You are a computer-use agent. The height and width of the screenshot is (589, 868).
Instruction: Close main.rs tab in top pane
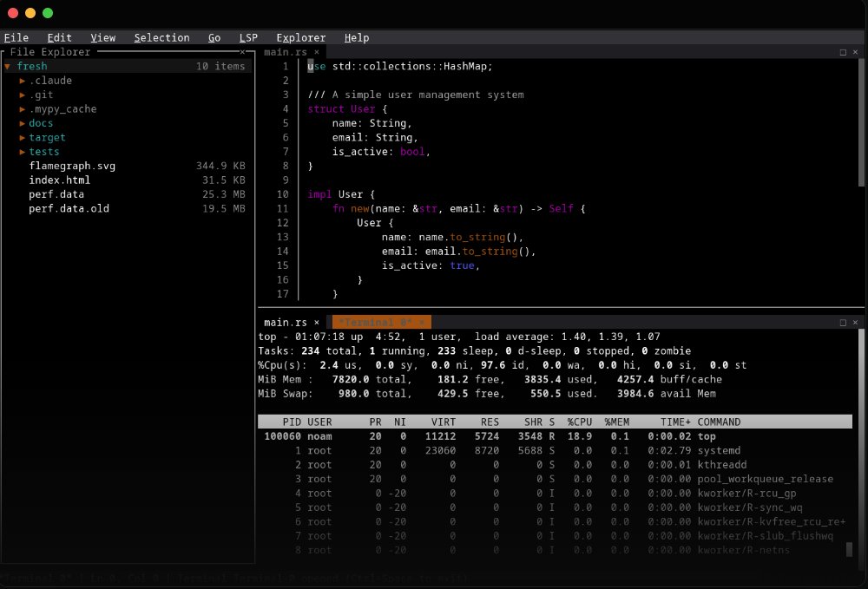(x=317, y=52)
